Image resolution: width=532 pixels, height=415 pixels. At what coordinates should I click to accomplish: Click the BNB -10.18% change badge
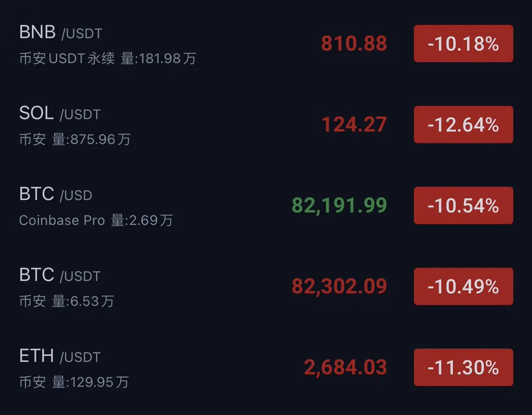[x=463, y=44]
